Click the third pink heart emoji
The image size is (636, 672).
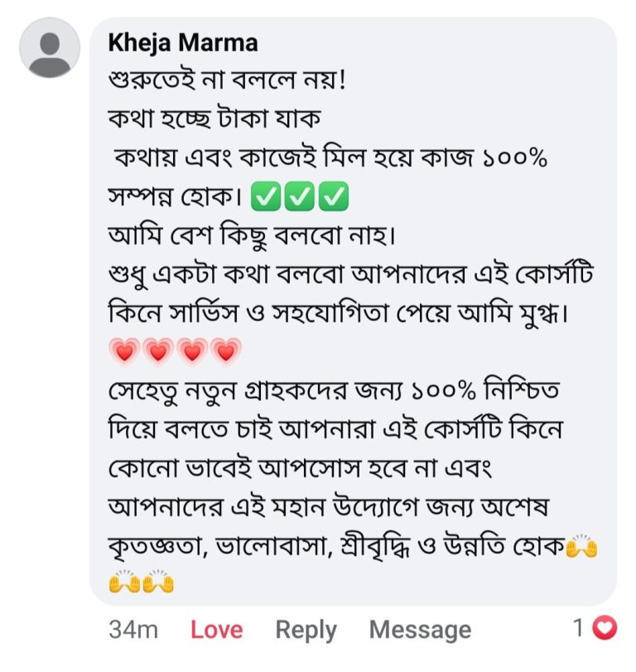[191, 352]
